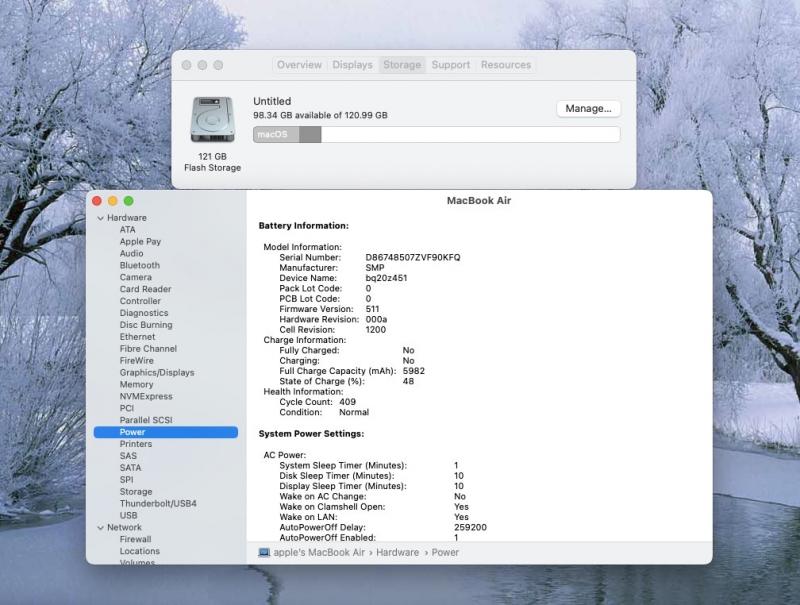Select Diagnostics in the sidebar
800x605 pixels.
pyautogui.click(x=144, y=313)
